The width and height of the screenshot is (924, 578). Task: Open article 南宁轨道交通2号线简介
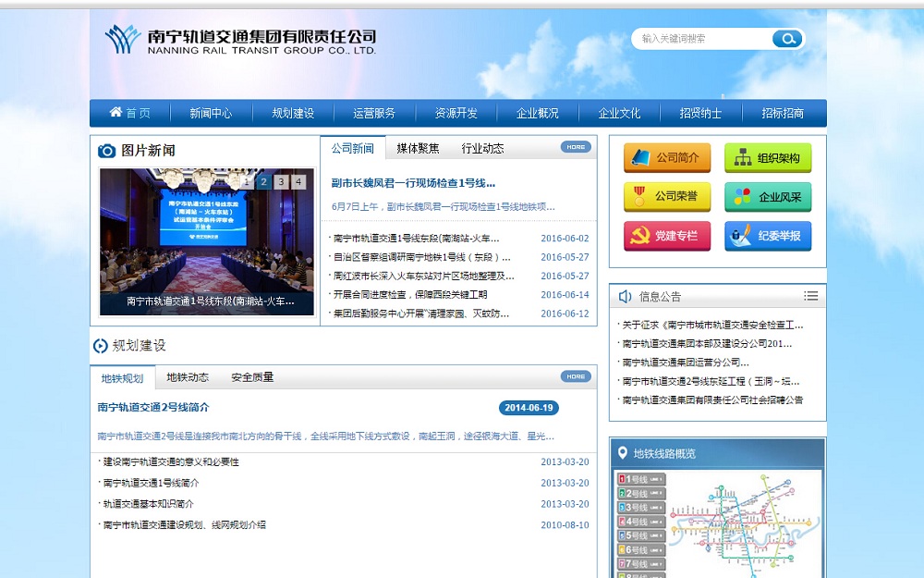tap(153, 408)
